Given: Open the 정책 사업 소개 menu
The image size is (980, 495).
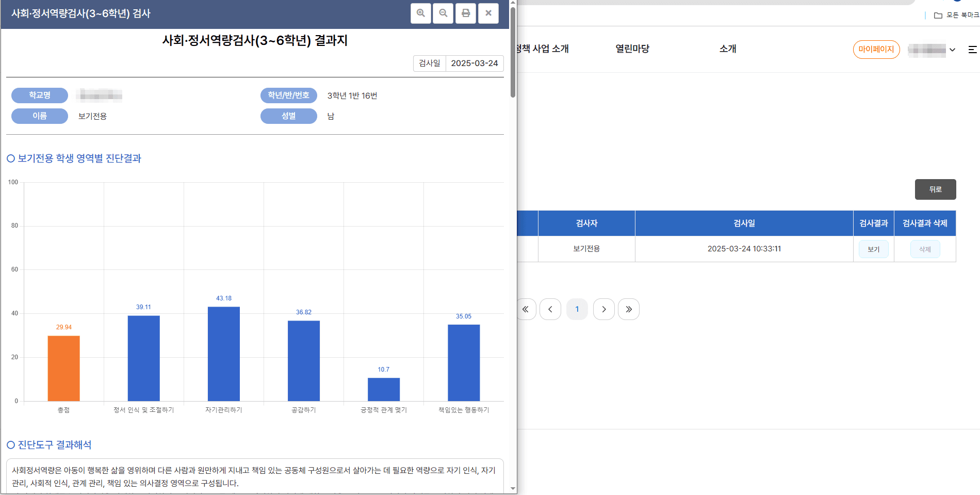Looking at the screenshot, I should [x=543, y=49].
